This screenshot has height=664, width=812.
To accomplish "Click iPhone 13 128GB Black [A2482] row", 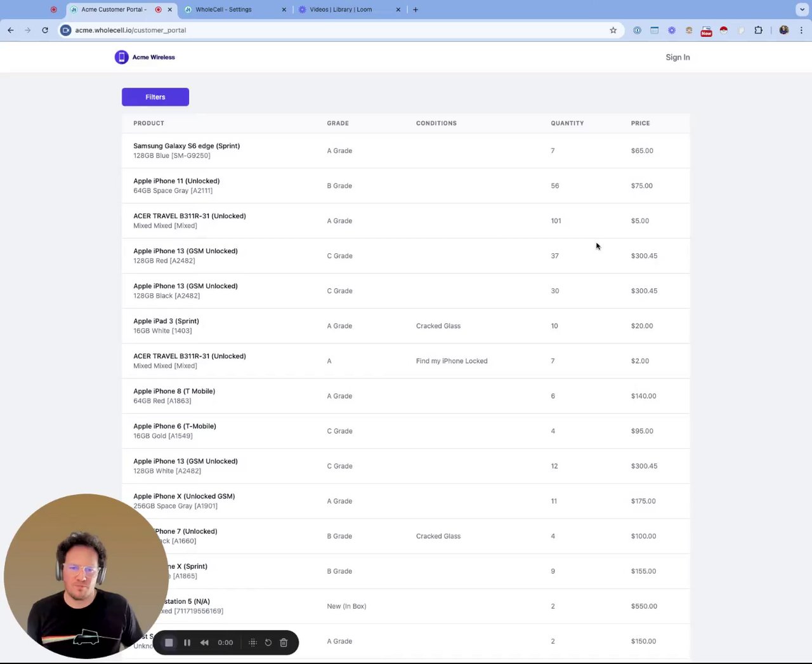I will click(405, 291).
